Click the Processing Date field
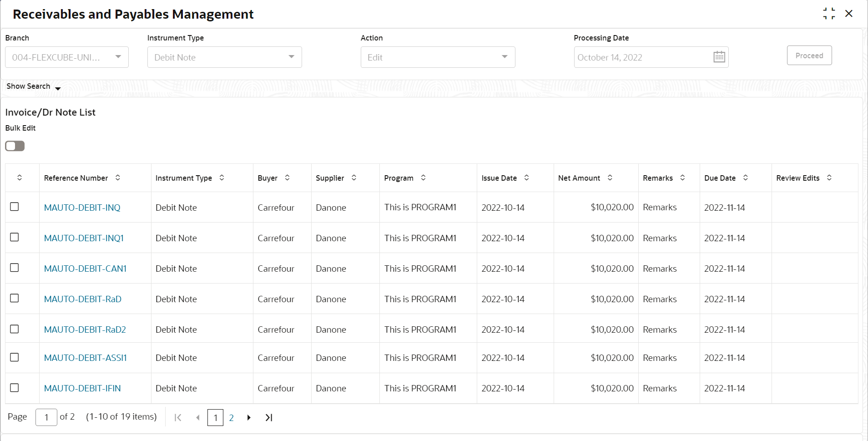Viewport: 868px width, 441px height. pos(651,57)
